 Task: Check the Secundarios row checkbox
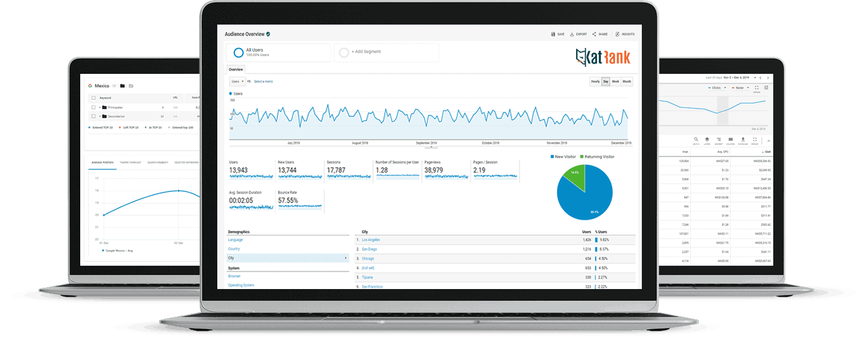pyautogui.click(x=93, y=116)
